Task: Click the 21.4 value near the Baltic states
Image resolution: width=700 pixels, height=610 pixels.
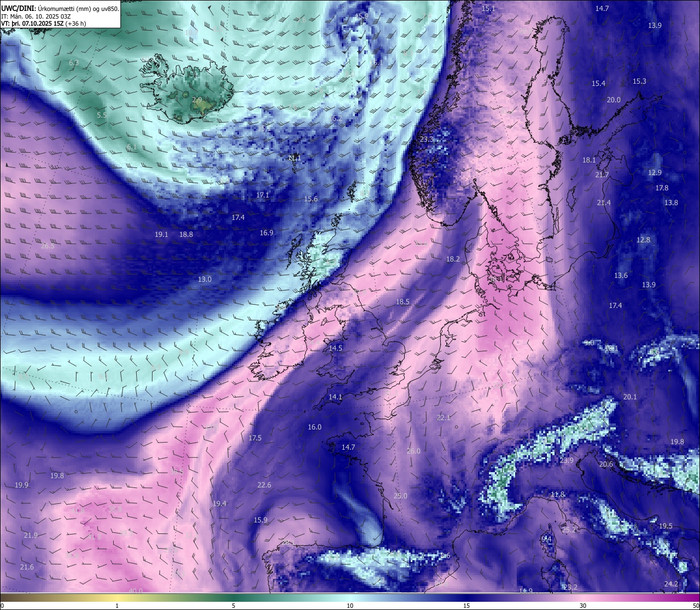Action: coord(604,202)
